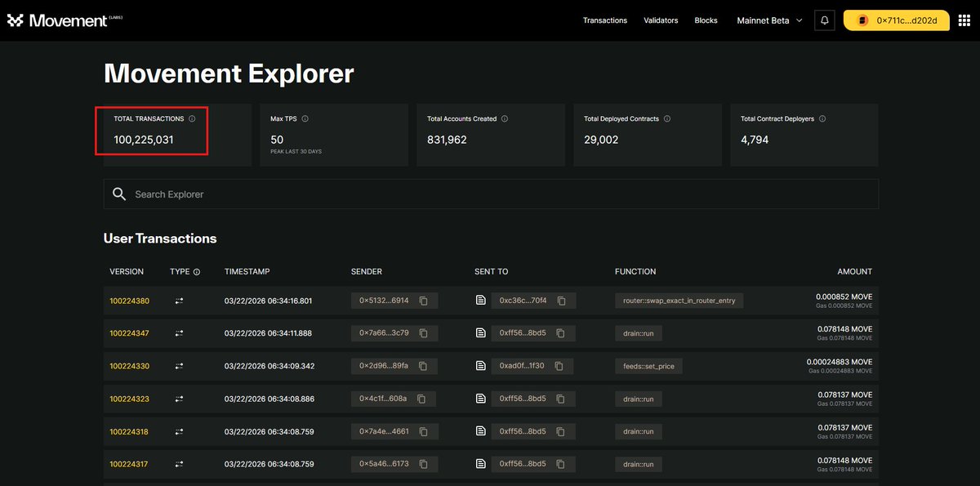Show info for Total Transactions

192,118
